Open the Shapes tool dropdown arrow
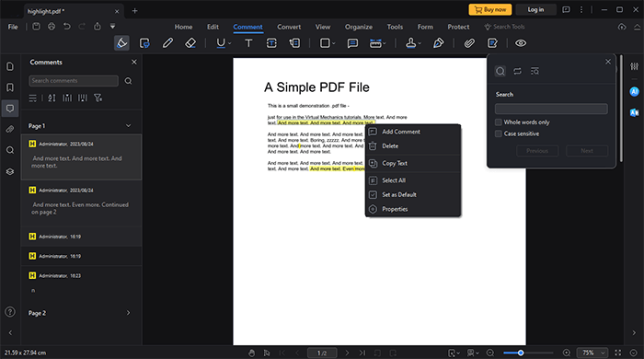This screenshot has width=644, height=359. click(333, 43)
